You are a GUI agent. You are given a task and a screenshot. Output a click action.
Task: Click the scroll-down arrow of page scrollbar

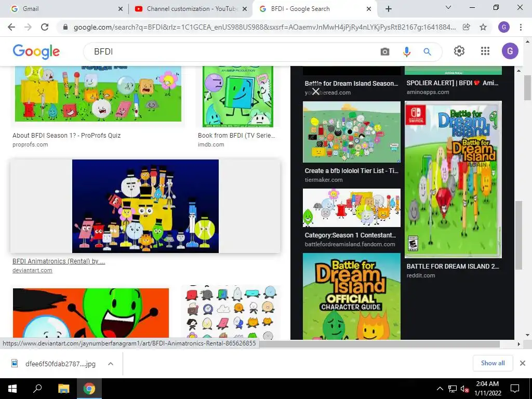pos(527,335)
